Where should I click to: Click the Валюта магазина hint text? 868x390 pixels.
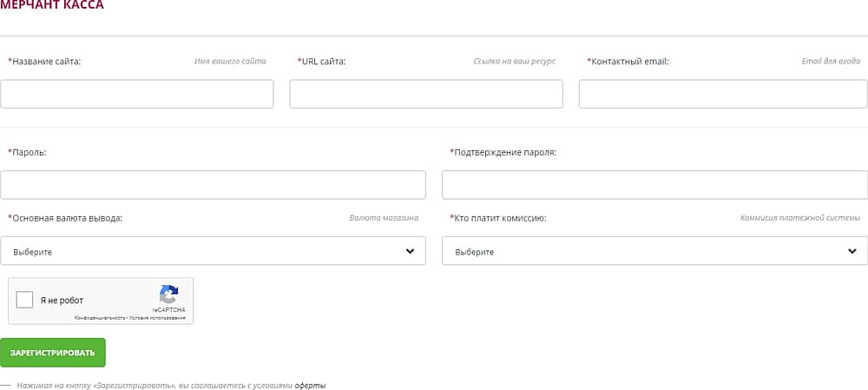[384, 218]
